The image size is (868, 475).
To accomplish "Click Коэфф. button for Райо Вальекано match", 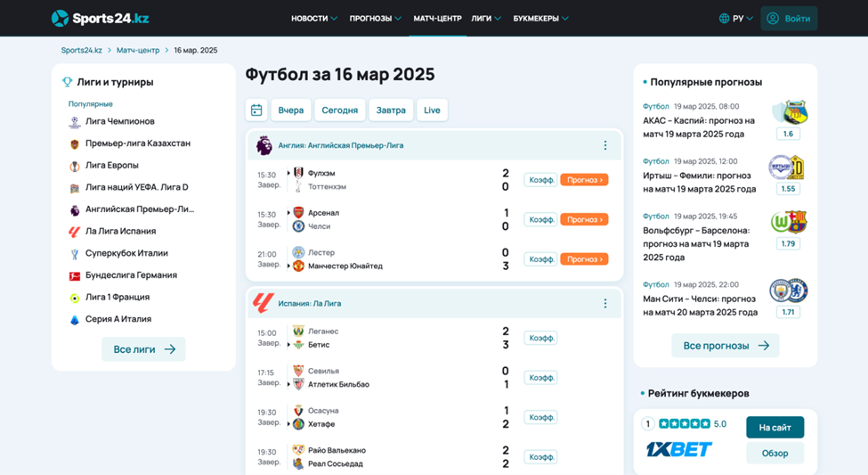I will [x=541, y=456].
